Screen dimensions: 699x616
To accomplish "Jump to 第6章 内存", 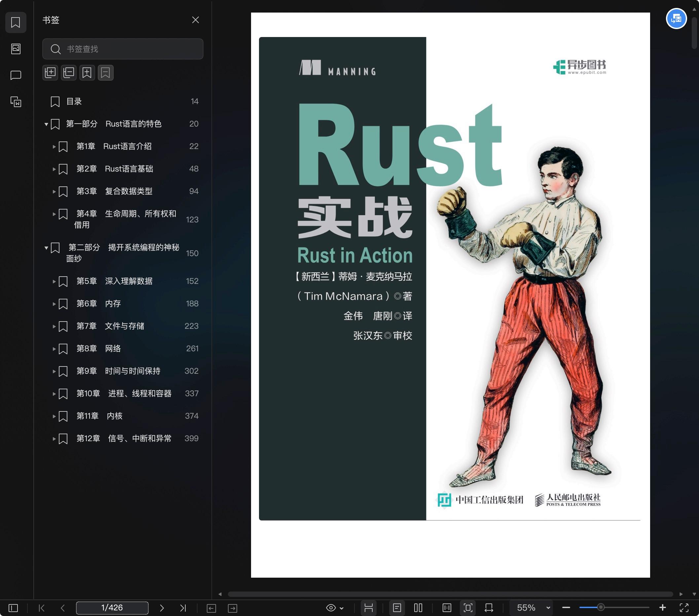I will click(x=98, y=304).
